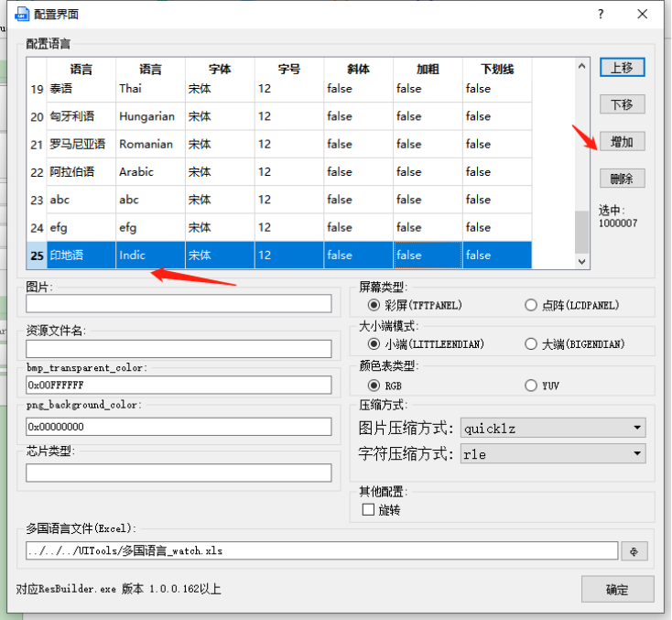The width and height of the screenshot is (672, 620).
Task: Click the 字号 12 cell in row 20
Action: pos(289,116)
